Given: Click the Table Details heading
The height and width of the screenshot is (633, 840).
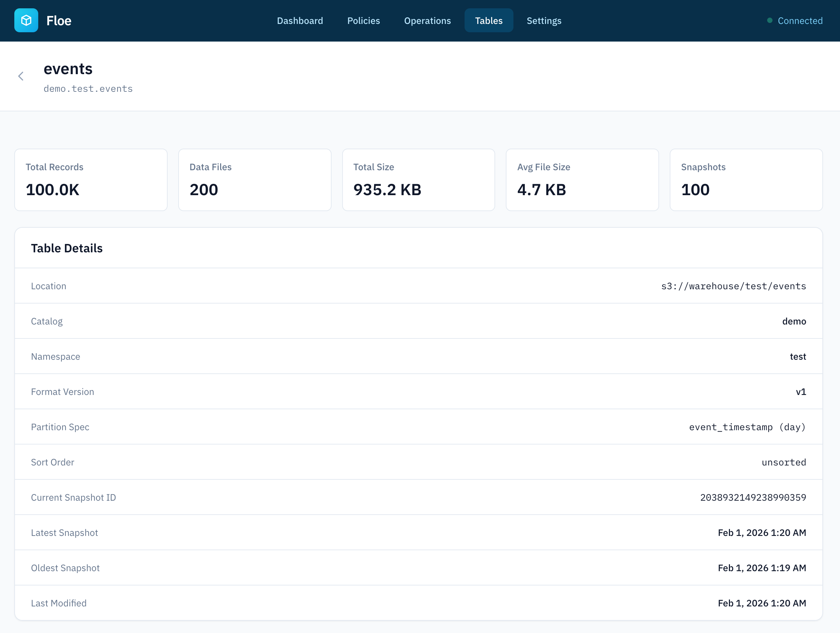Looking at the screenshot, I should pyautogui.click(x=67, y=248).
